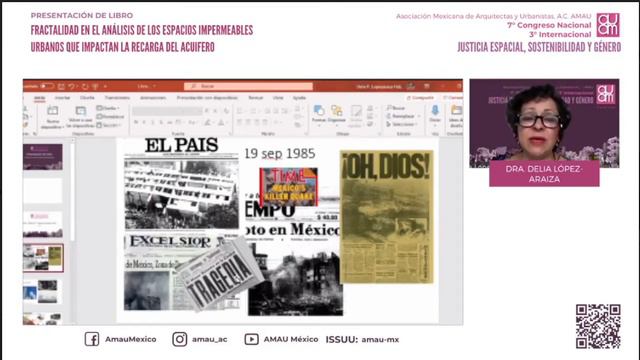Click the Facebook AmauMexico icon
Screen dimensions: 640x360
pos(92,339)
